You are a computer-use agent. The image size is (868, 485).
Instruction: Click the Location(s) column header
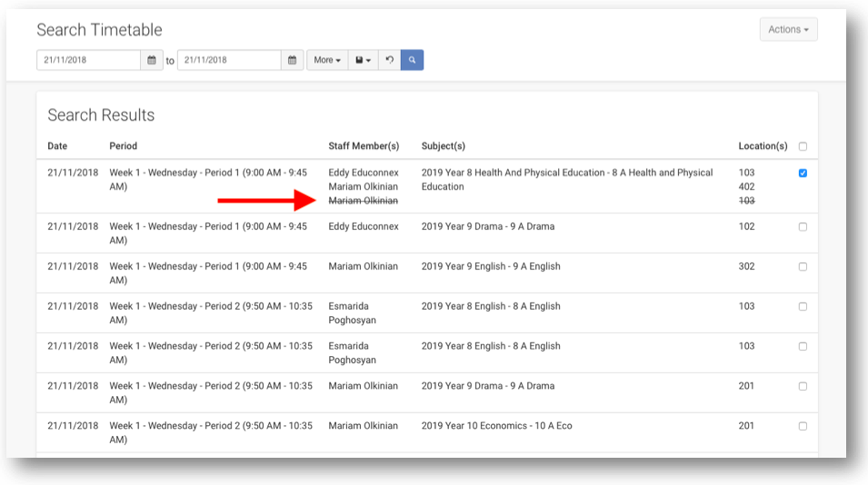(x=763, y=146)
